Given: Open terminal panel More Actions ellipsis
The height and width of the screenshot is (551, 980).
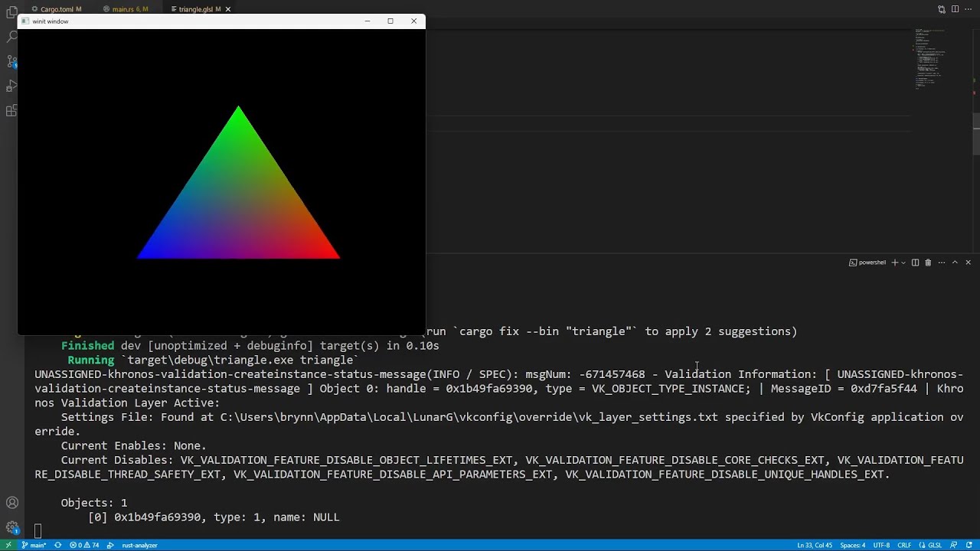Looking at the screenshot, I should coord(942,262).
